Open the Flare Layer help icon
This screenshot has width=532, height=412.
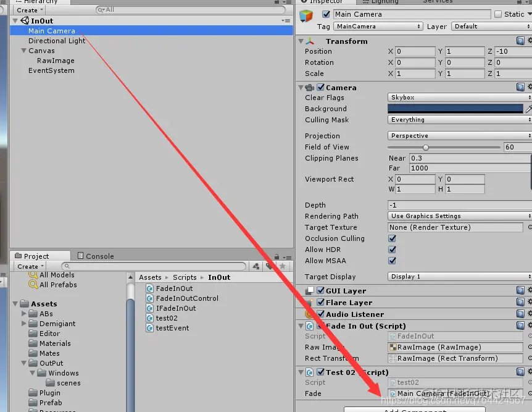coord(520,302)
